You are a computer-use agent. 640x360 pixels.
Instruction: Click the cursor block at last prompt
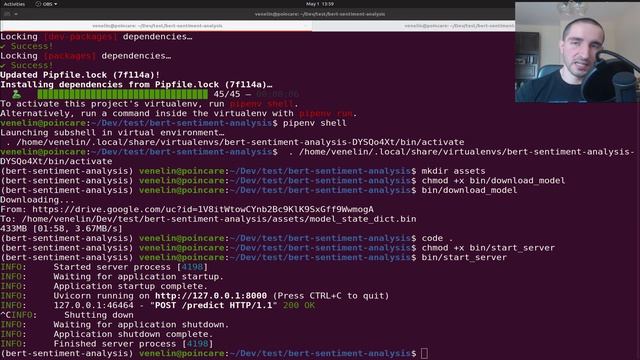pos(424,353)
